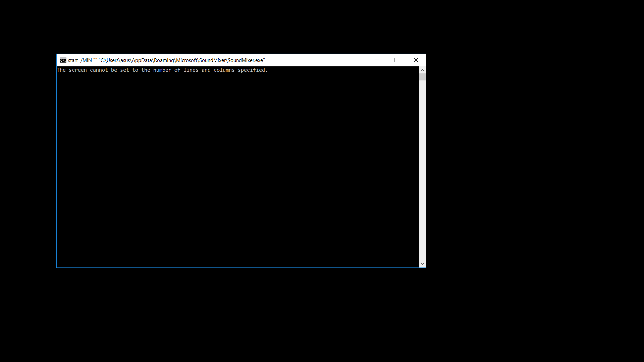The image size is (644, 362).
Task: Click the maximize button in title bar
Action: pos(396,60)
